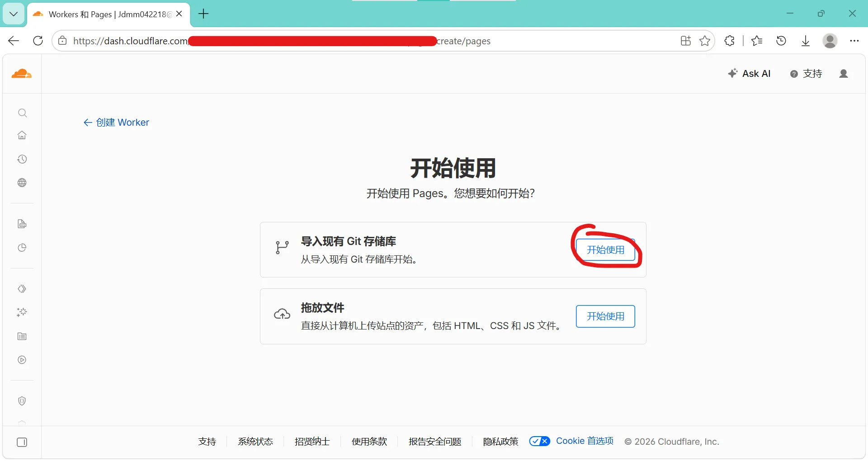
Task: Go back via ← 创建 Worker link
Action: click(x=116, y=122)
